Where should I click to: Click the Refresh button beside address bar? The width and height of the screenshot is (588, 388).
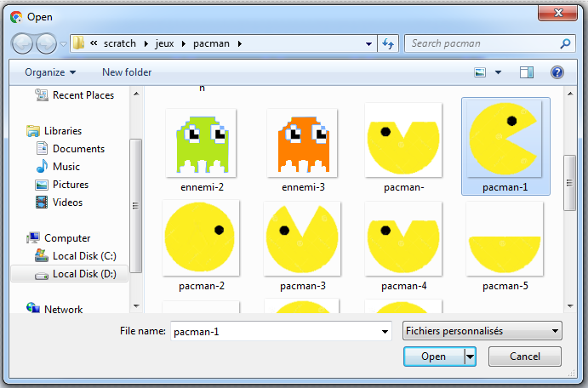point(388,44)
